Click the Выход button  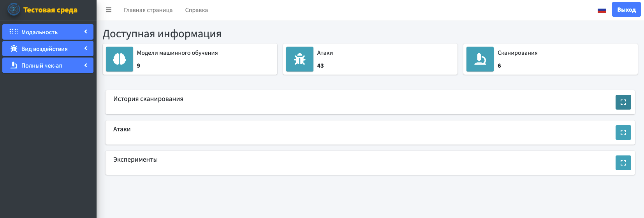click(626, 10)
